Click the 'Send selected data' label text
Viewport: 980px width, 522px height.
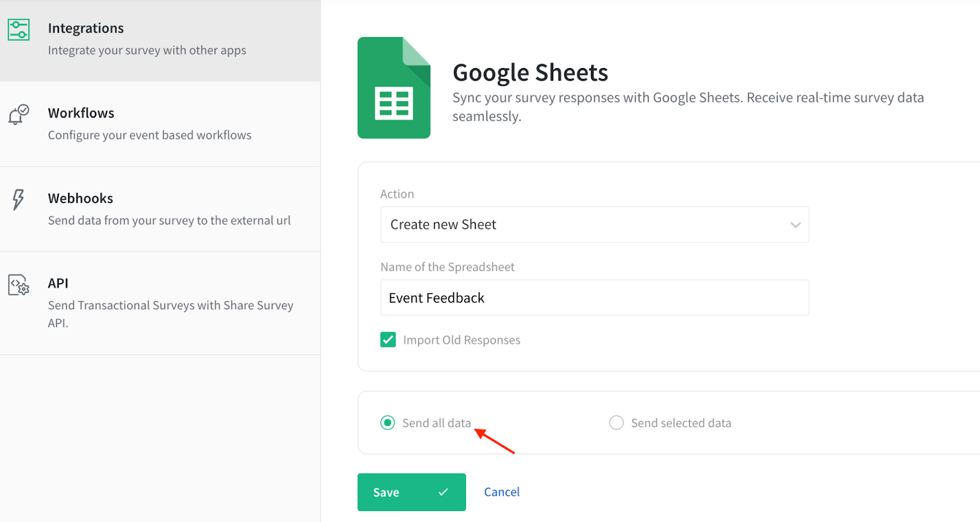[x=681, y=423]
